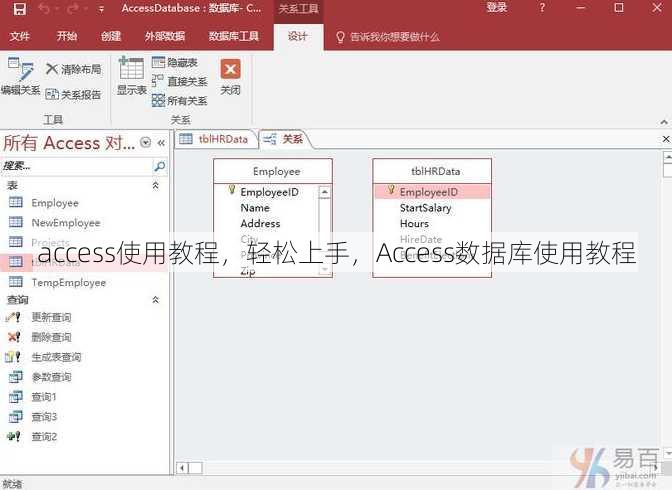Click the Employee field list scroll-down arrow

[x=324, y=269]
